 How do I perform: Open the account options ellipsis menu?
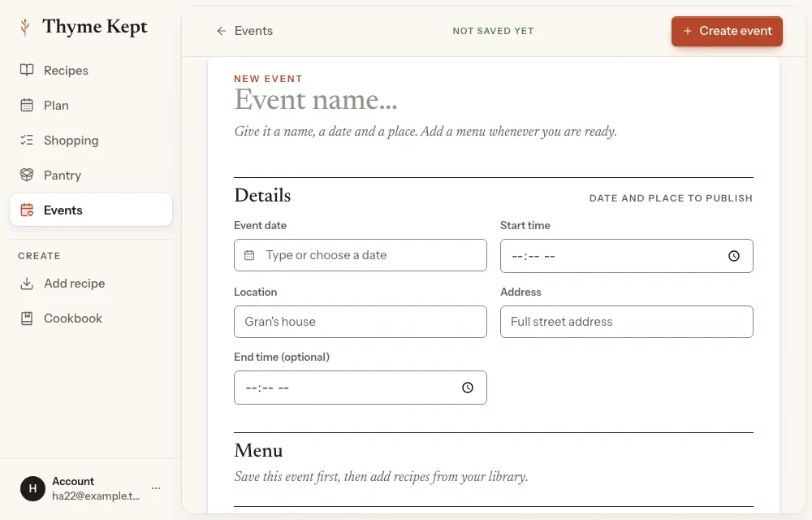coord(156,487)
